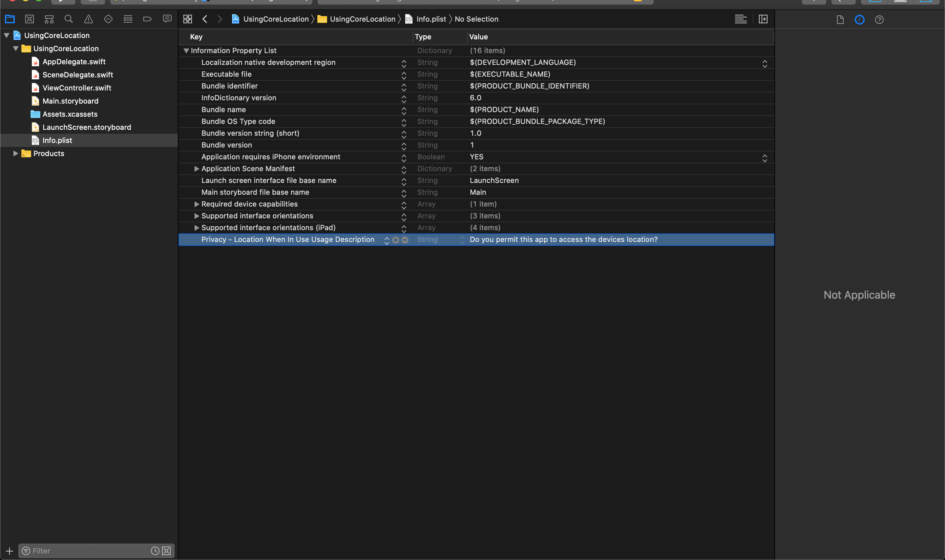This screenshot has width=945, height=560.
Task: Open the Issue navigator warning icon
Action: pos(88,19)
